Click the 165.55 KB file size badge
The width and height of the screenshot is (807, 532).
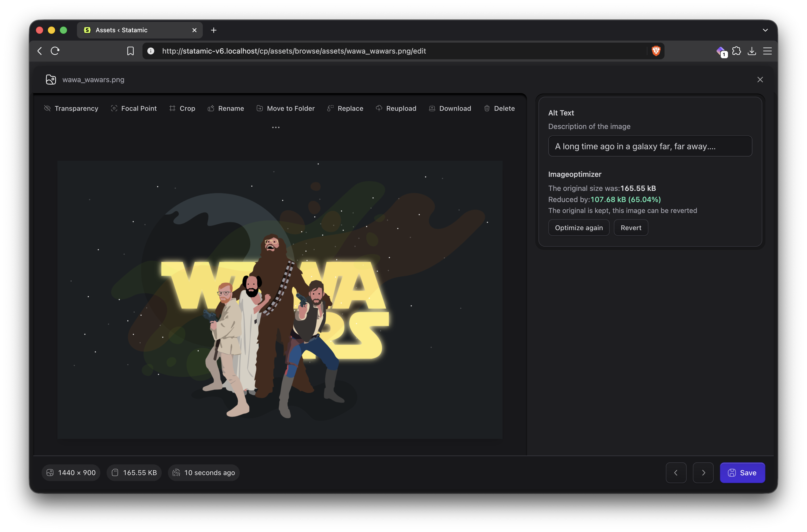[134, 473]
